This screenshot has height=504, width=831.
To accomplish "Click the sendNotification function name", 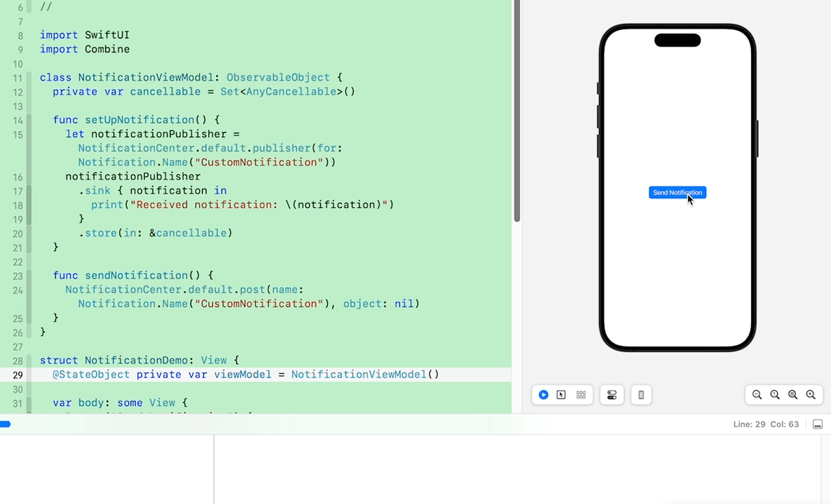I will click(136, 275).
